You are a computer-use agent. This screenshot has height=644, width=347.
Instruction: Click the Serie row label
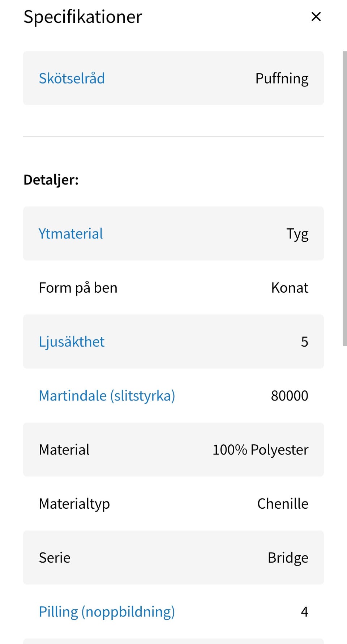tap(55, 558)
